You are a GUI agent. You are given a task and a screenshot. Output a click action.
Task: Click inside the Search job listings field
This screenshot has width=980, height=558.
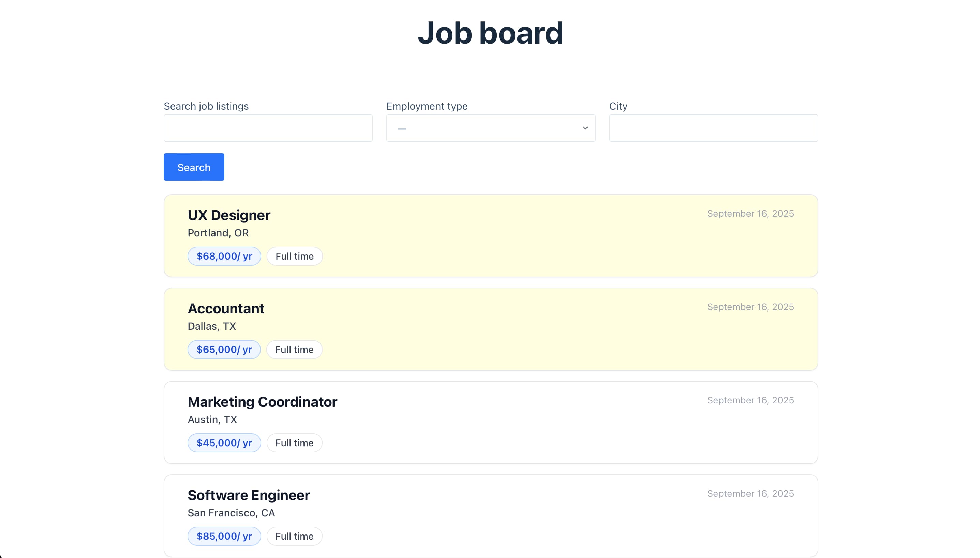(267, 128)
